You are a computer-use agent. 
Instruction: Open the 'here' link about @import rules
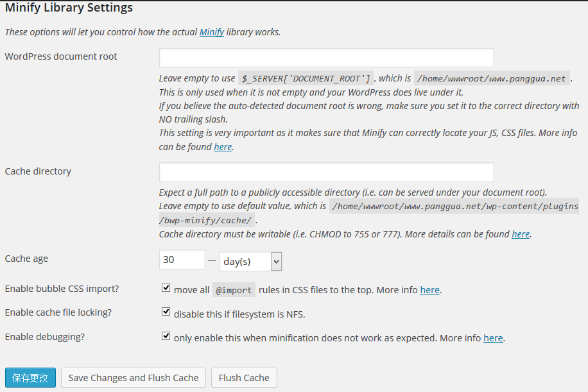429,290
